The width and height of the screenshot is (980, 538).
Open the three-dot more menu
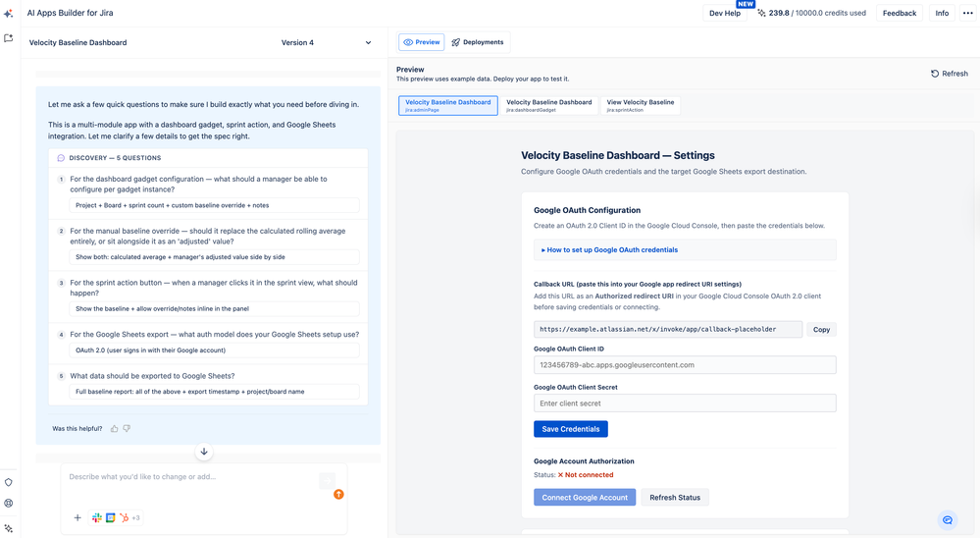click(x=967, y=13)
